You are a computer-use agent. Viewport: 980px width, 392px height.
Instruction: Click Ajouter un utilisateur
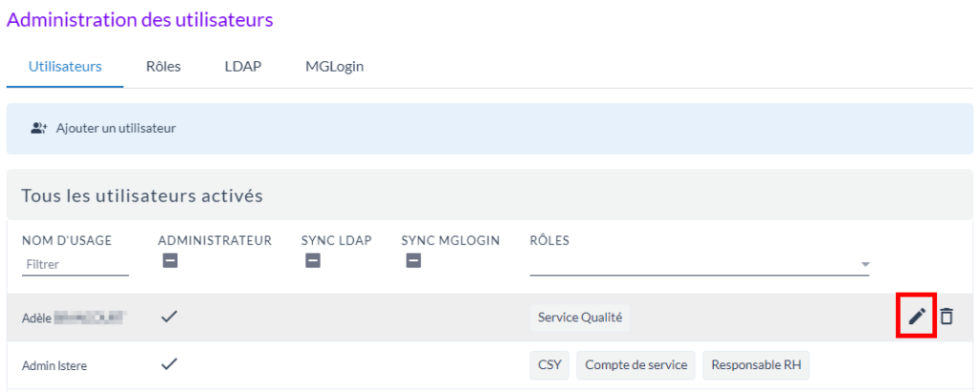pos(115,127)
